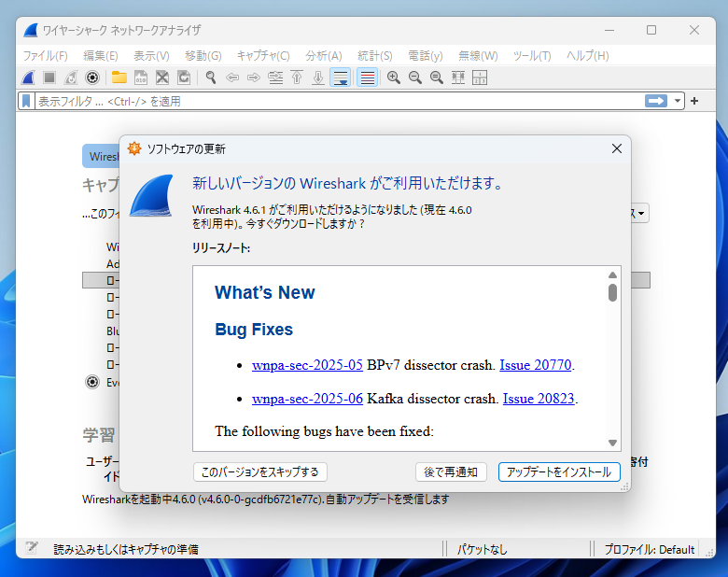Click zoom out magnifier icon

coord(415,77)
